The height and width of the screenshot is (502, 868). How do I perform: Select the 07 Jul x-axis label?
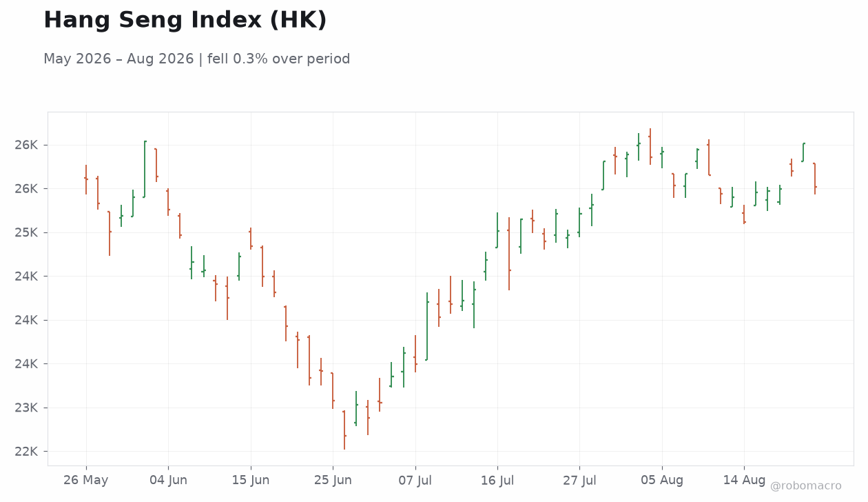pos(415,481)
